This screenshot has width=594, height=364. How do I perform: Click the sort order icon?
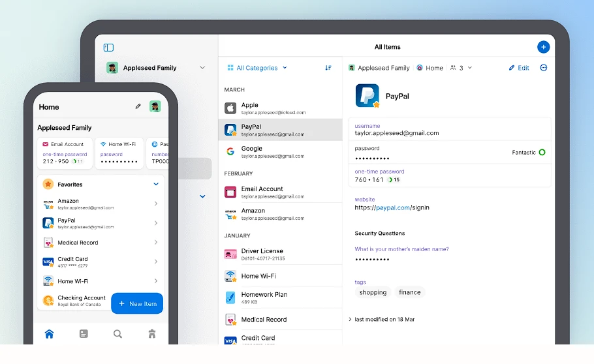tap(328, 68)
